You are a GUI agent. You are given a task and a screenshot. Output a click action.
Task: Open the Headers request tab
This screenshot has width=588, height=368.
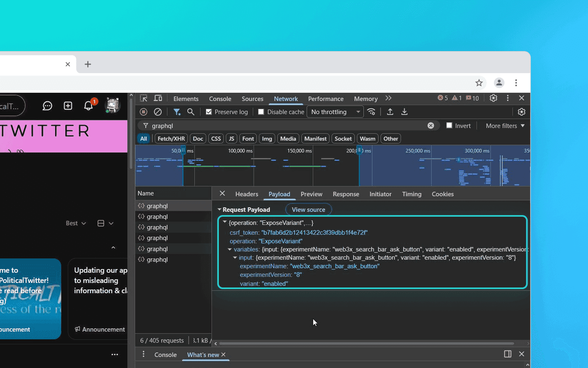247,194
